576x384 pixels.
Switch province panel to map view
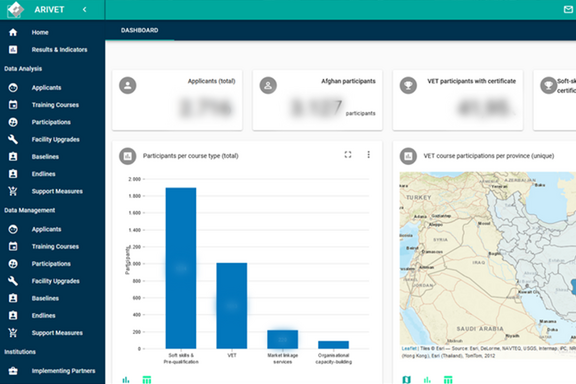[x=406, y=380]
